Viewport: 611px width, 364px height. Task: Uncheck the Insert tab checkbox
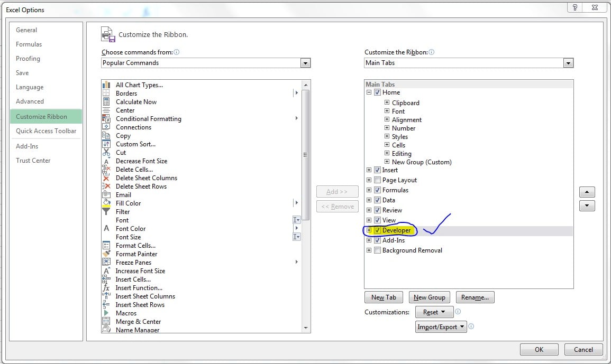[x=377, y=170]
